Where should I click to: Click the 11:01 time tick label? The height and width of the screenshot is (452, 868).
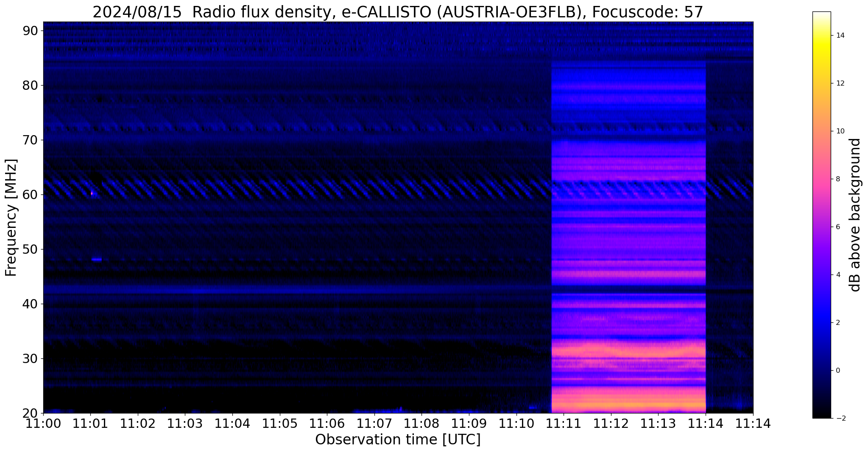90,423
